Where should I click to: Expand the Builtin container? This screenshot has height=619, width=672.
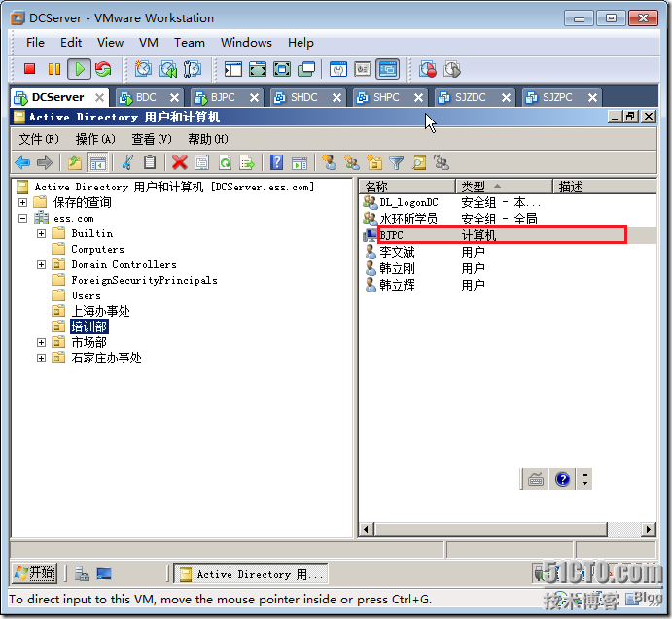[x=41, y=233]
